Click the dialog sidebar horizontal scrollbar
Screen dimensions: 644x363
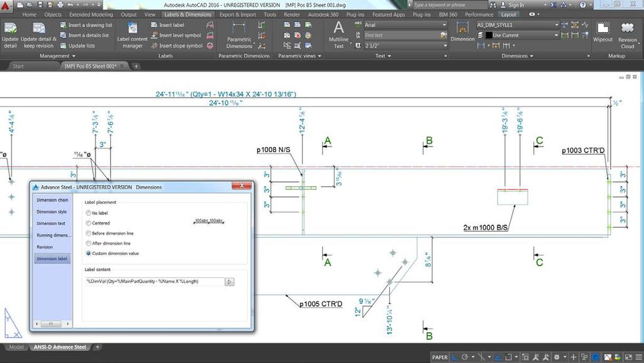[x=52, y=324]
